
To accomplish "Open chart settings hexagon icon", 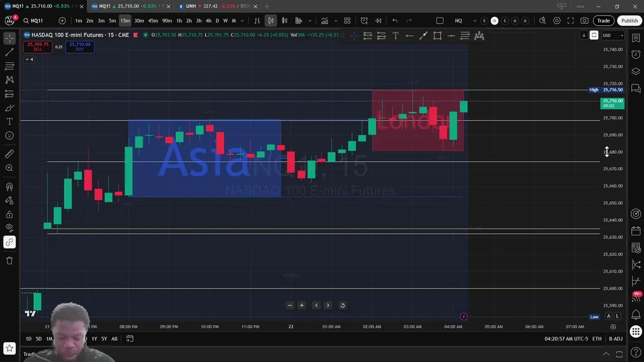I will 556,21.
